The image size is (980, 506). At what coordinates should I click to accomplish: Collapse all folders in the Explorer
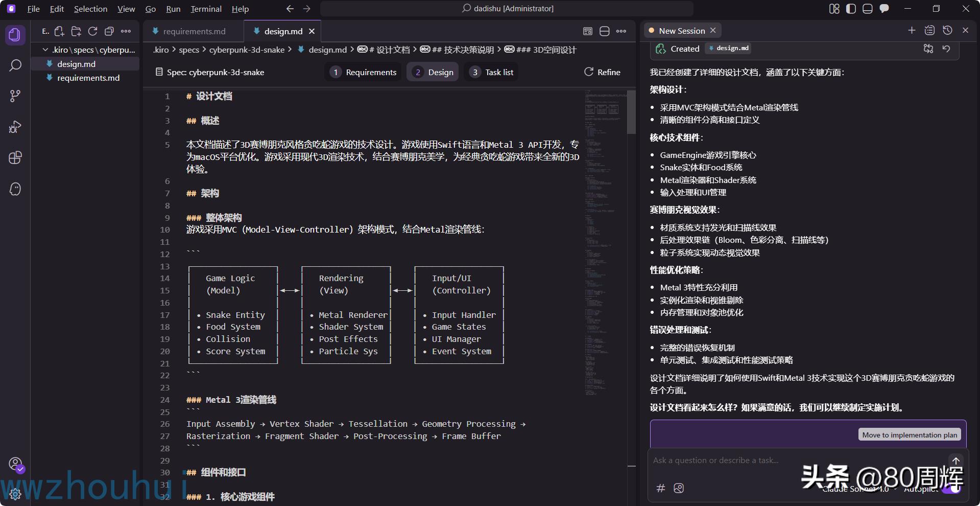pyautogui.click(x=109, y=31)
